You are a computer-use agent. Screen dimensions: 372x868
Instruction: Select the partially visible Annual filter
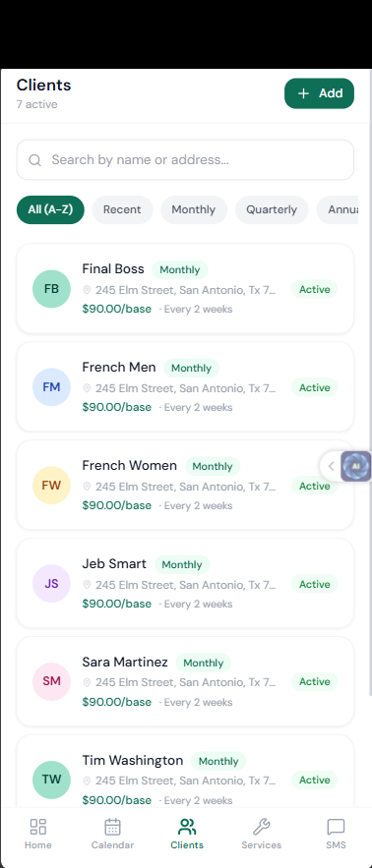339,209
